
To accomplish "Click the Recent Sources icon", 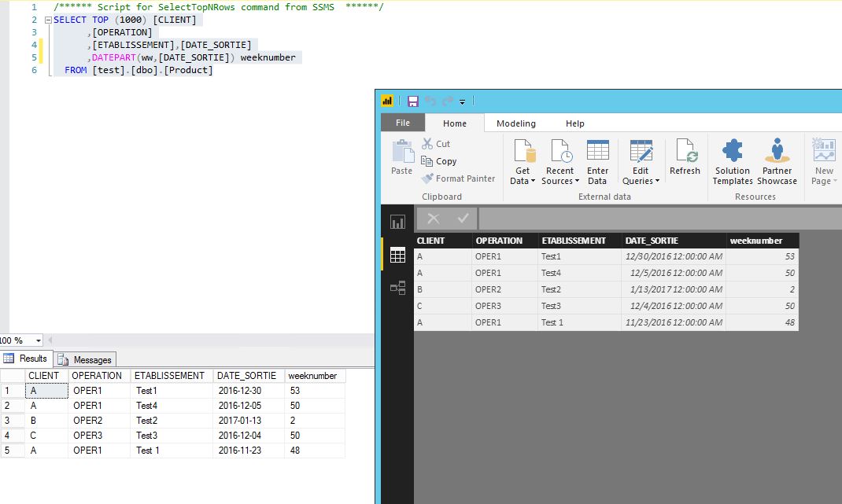I will click(x=560, y=151).
